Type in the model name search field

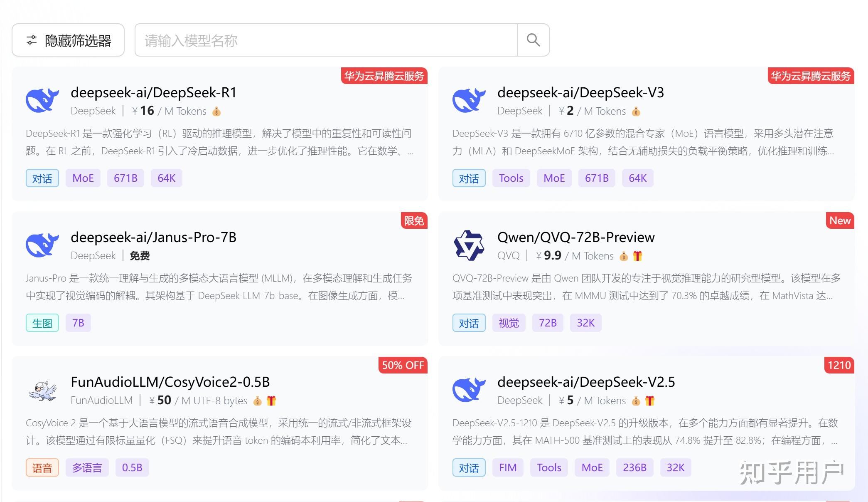(326, 40)
